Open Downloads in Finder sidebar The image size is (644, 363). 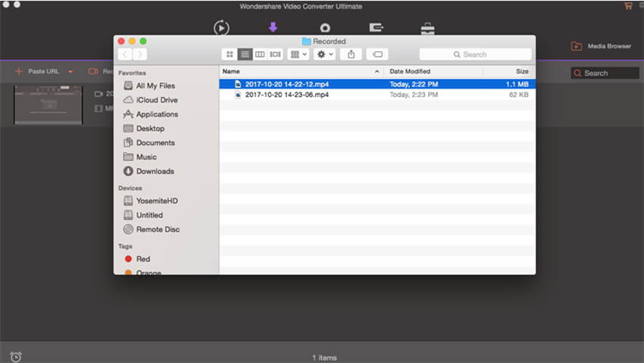pyautogui.click(x=148, y=171)
